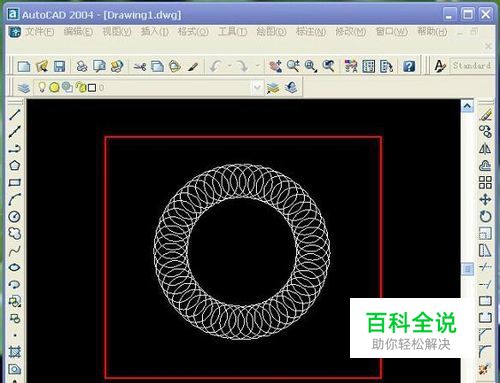The height and width of the screenshot is (383, 500).
Task: Select the Circle tool
Action: click(x=14, y=217)
